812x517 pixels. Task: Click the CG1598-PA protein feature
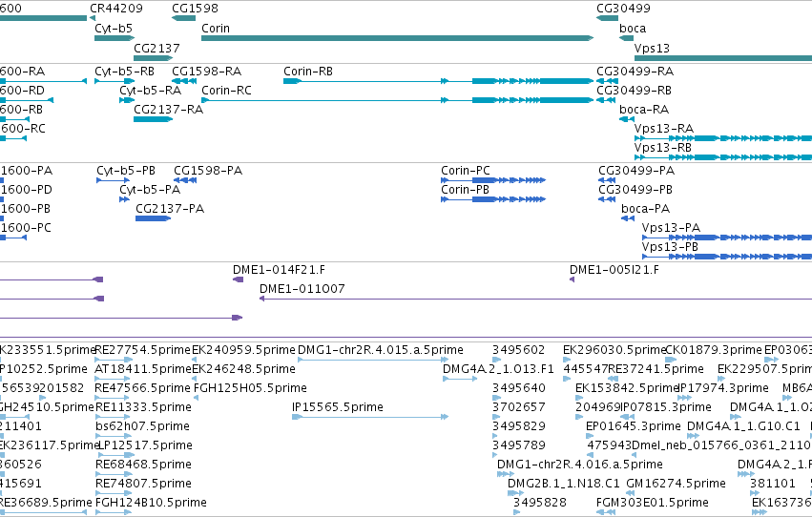pos(185,180)
